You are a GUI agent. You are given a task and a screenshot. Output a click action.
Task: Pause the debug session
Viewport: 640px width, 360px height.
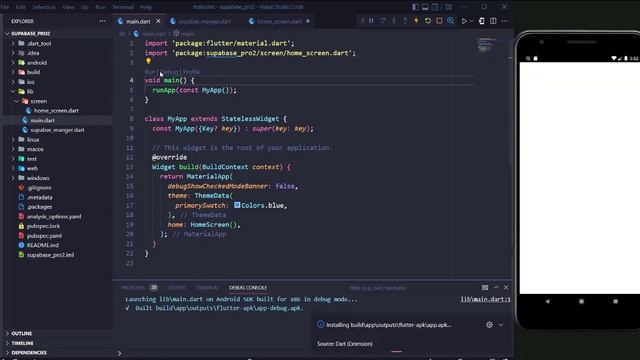(x=371, y=21)
